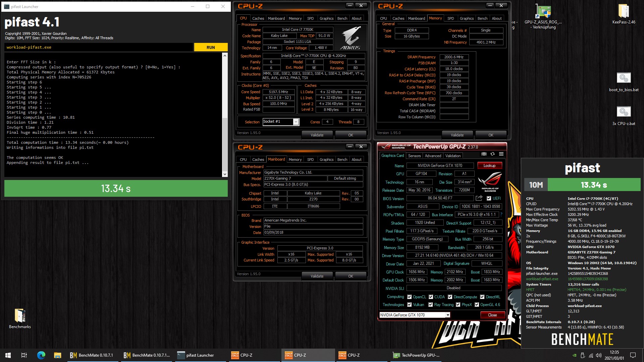Click the ROG logo in GPU-Z

[x=490, y=181]
